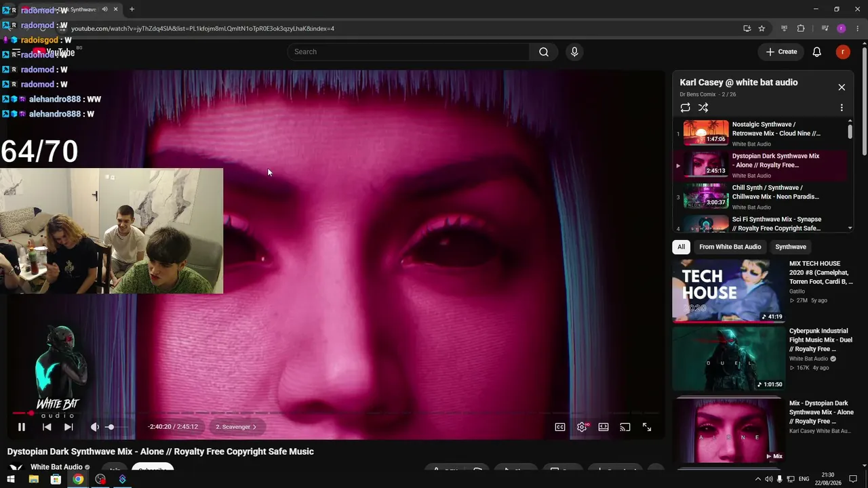Click the browser address bar URL
The image size is (868, 488).
coord(203,28)
